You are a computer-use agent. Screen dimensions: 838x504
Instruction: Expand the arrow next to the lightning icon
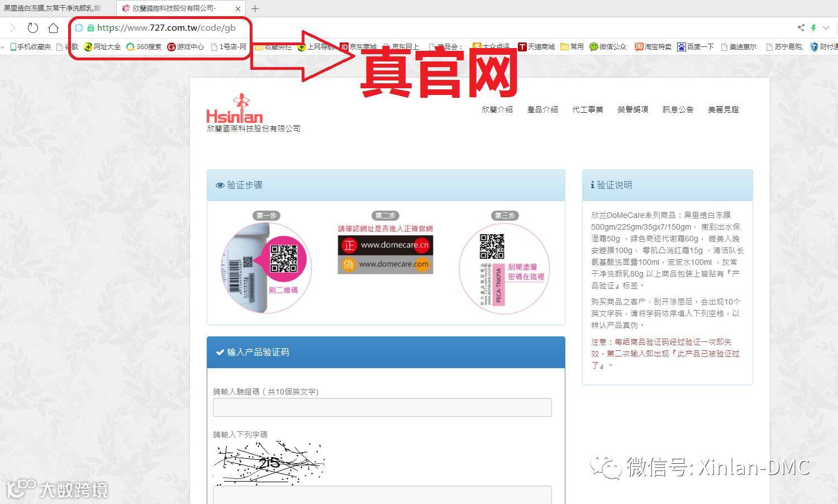(826, 27)
